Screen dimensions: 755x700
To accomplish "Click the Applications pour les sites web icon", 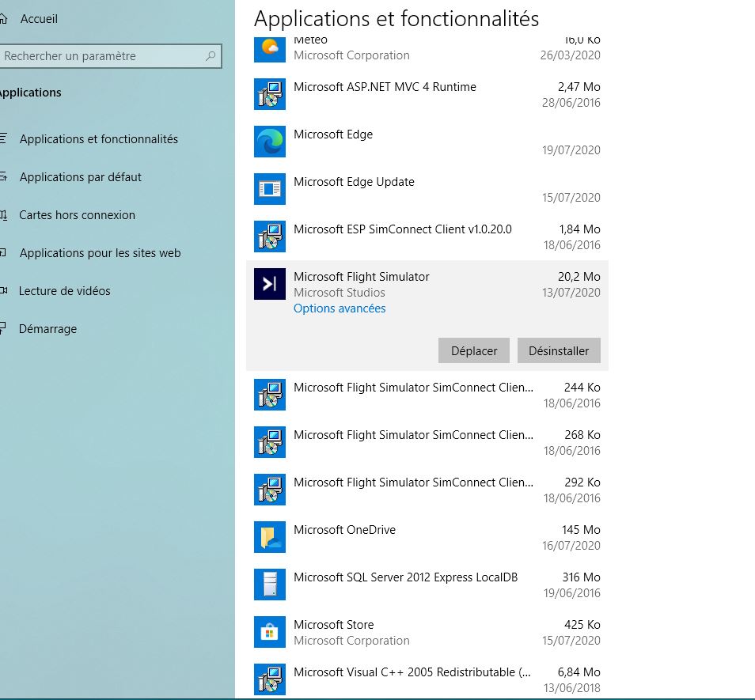I will [3, 252].
